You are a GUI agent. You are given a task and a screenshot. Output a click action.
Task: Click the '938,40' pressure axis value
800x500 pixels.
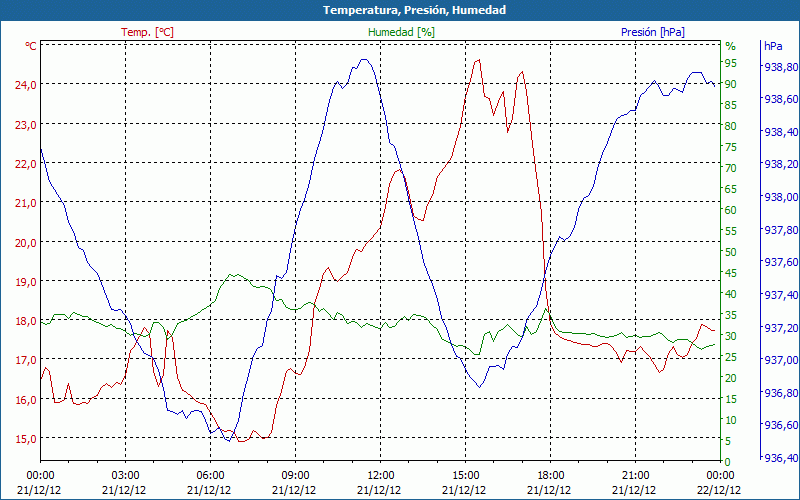779,132
